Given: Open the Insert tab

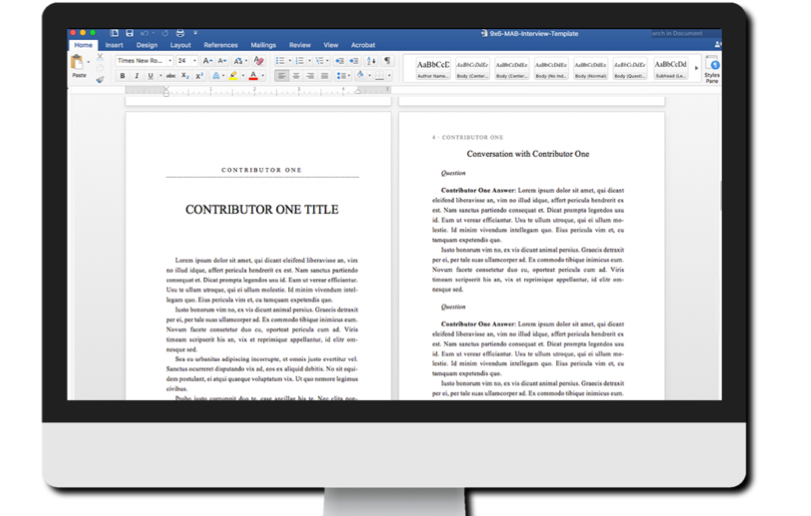Looking at the screenshot, I should 114,45.
